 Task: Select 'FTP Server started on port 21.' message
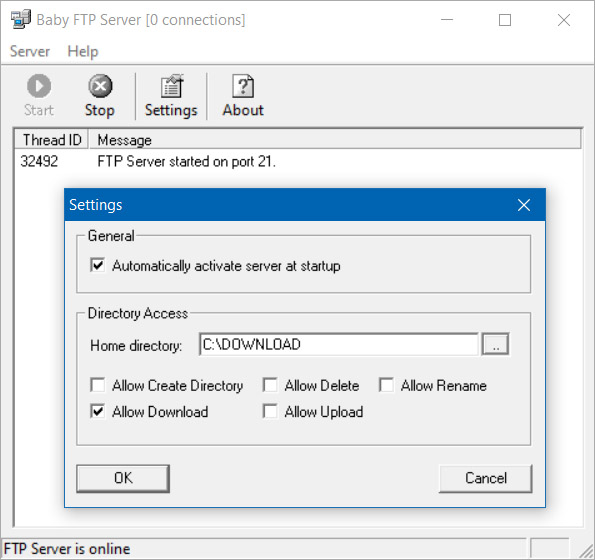(x=186, y=162)
